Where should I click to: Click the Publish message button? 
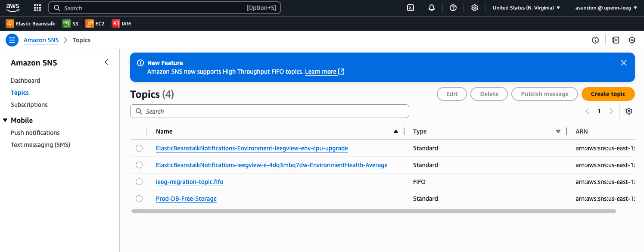(544, 94)
